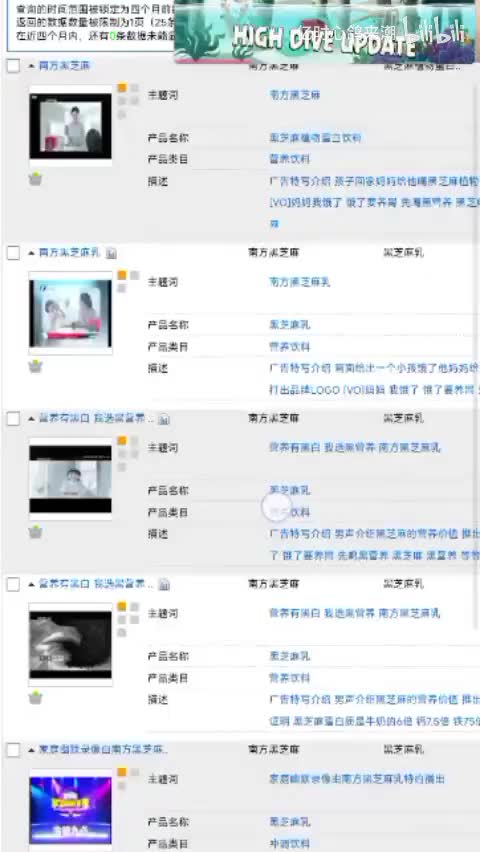The height and width of the screenshot is (852, 480).
Task: Click keyword link 南方黑芝麻 in first result
Action: pos(295,95)
